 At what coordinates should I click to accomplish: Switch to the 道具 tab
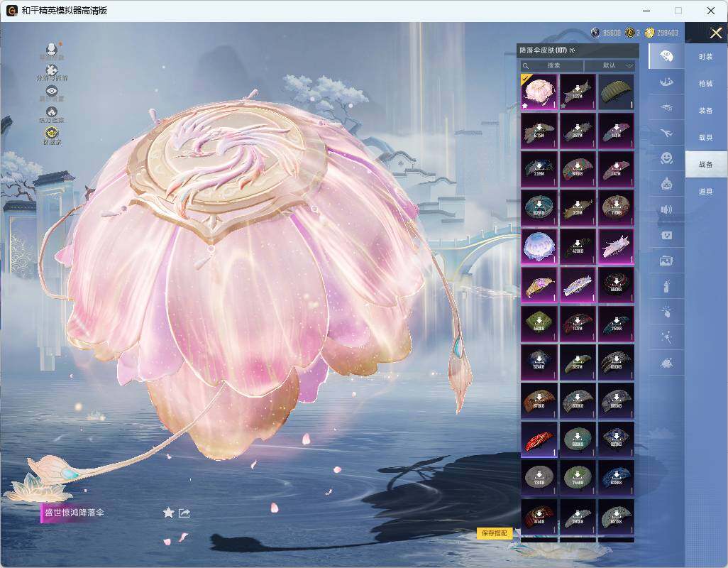pyautogui.click(x=706, y=192)
